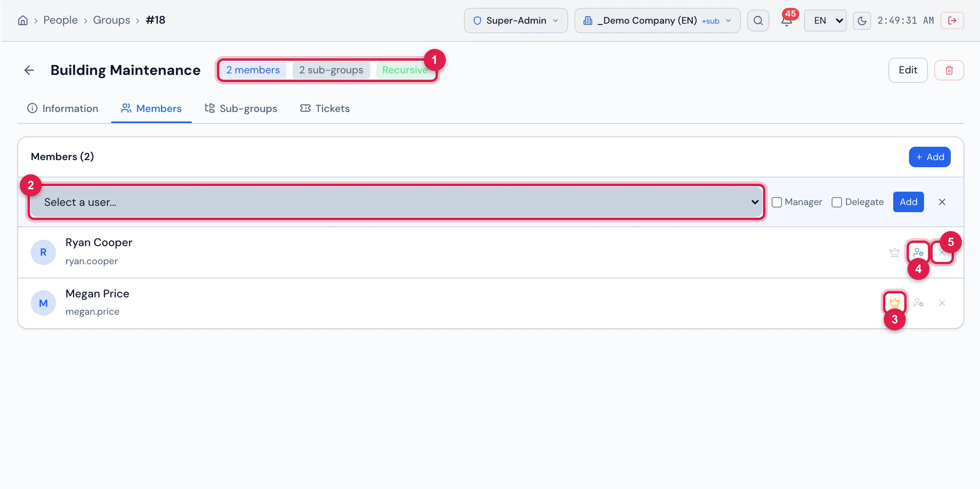Click the #18 breadcrumb label
This screenshot has height=489, width=980.
(x=155, y=20)
